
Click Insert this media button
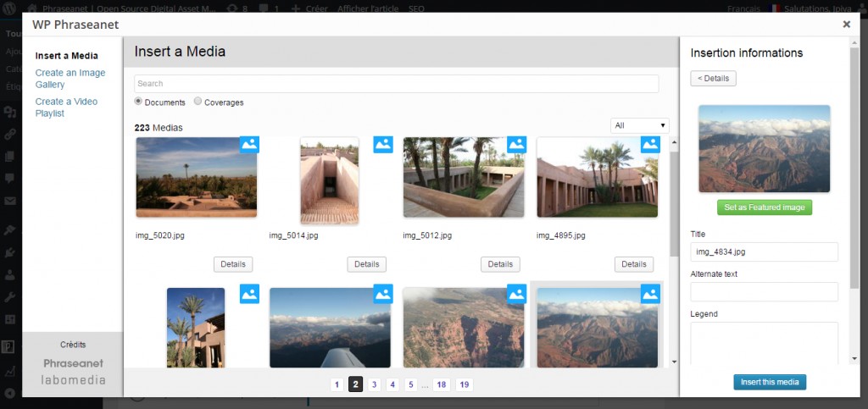coord(770,382)
